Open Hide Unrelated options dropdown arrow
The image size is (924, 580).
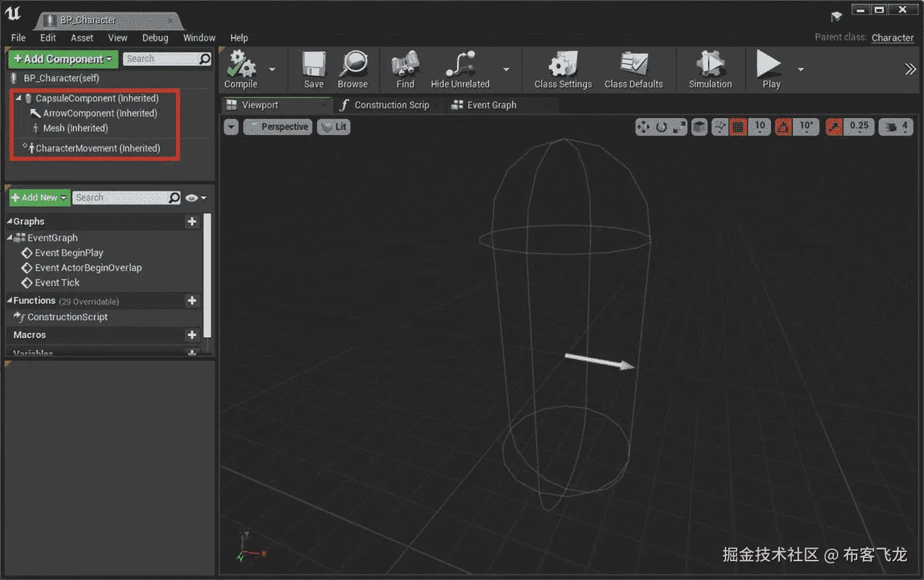coord(506,69)
